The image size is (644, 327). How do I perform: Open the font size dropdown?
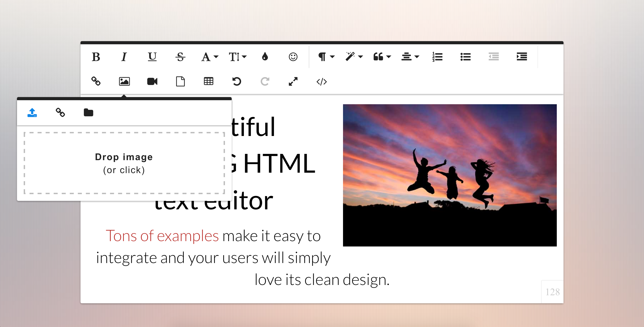click(x=237, y=57)
